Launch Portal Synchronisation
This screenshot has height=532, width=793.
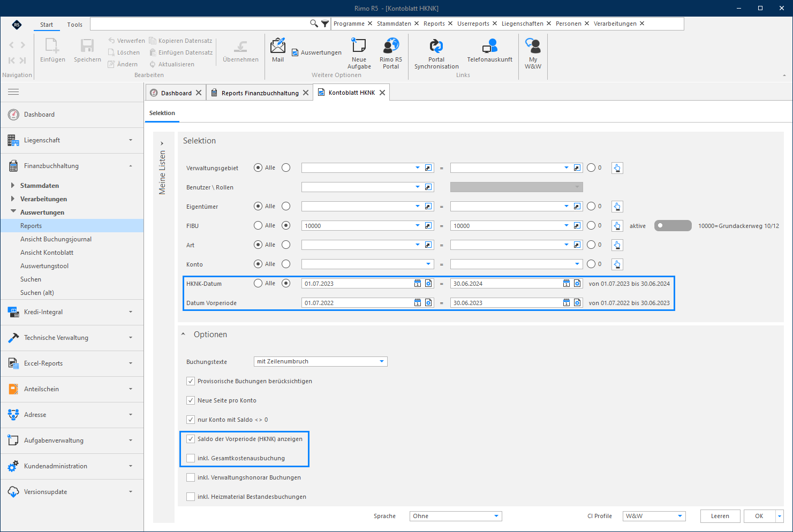point(436,53)
